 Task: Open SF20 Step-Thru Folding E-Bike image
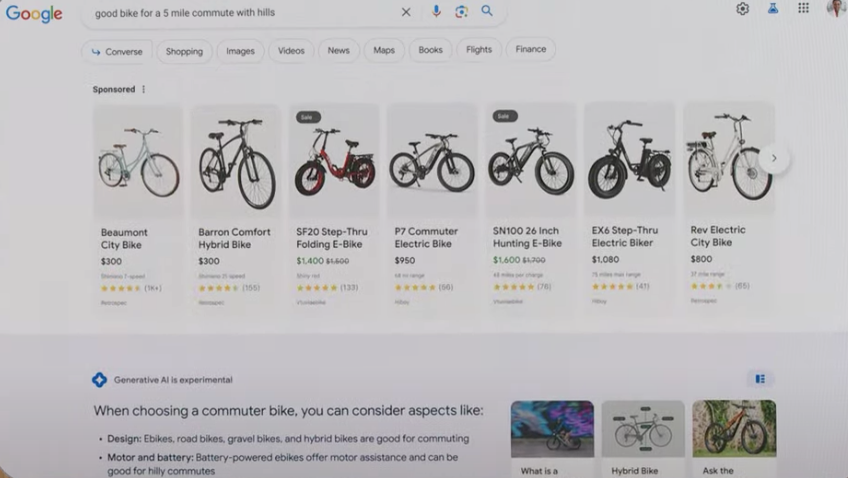click(334, 162)
